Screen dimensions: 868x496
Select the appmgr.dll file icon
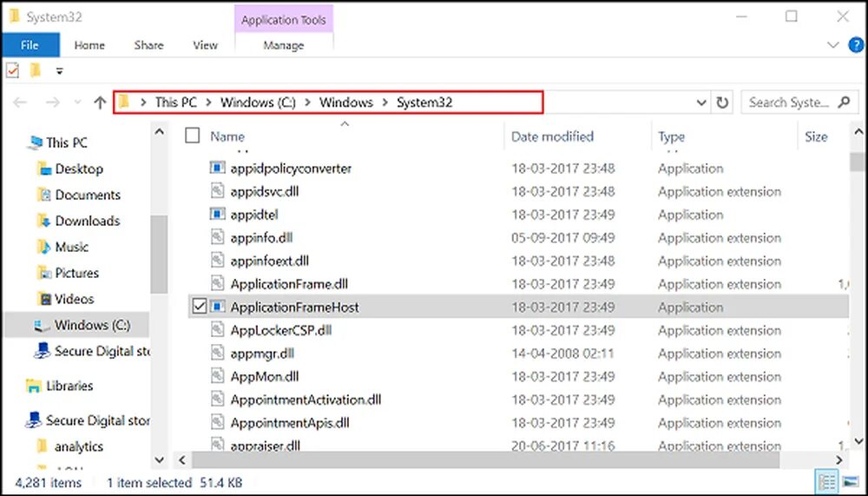tap(218, 353)
